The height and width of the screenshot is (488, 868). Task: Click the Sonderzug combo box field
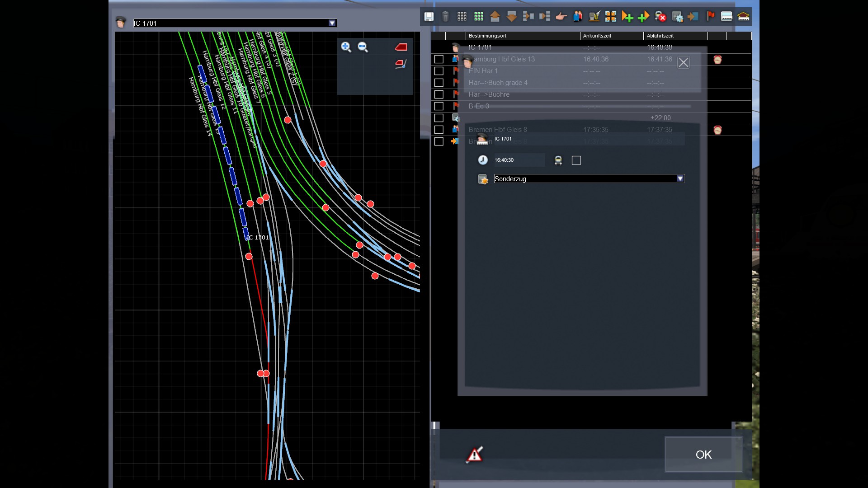pyautogui.click(x=584, y=178)
